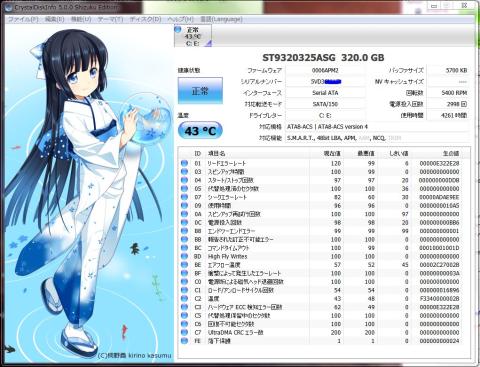Image resolution: width=480 pixels, height=367 pixels.
Task: Click status circle for ID 03 spin-up time
Action: [184, 172]
